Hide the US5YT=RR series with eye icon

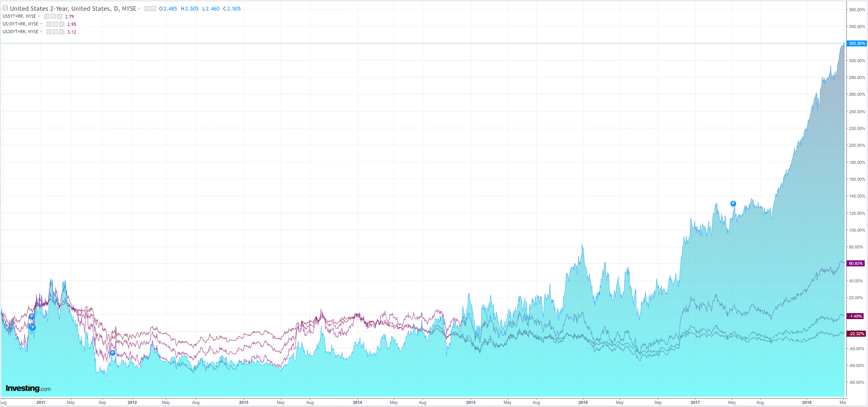(47, 17)
